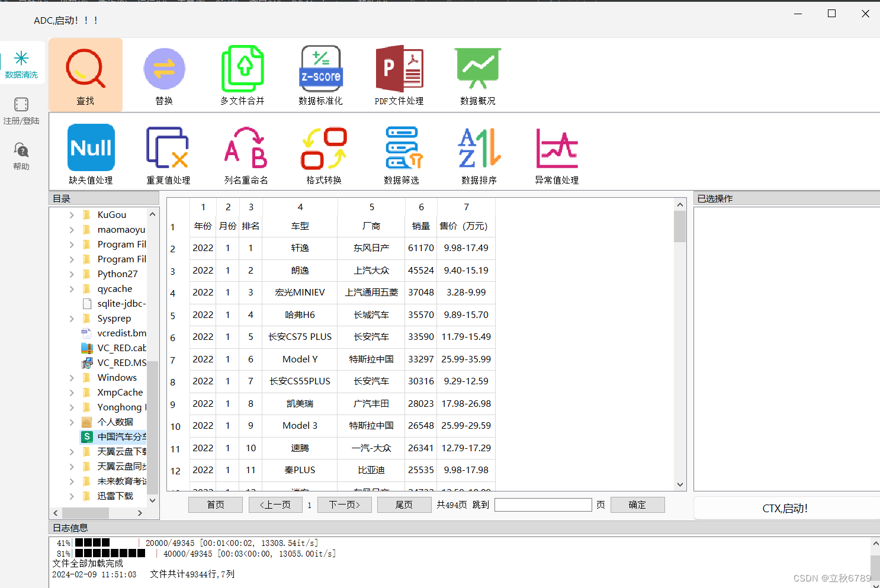Select the Null 缺失值处理 tool
Viewport: 880px width, 588px height.
point(90,153)
